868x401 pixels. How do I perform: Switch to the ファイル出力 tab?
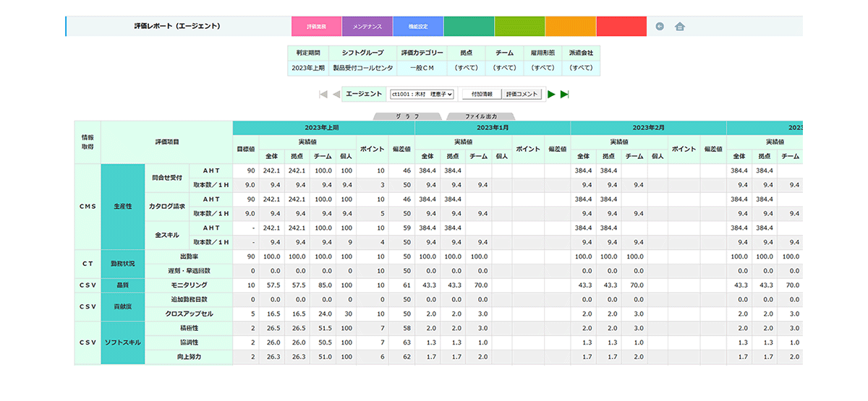481,116
